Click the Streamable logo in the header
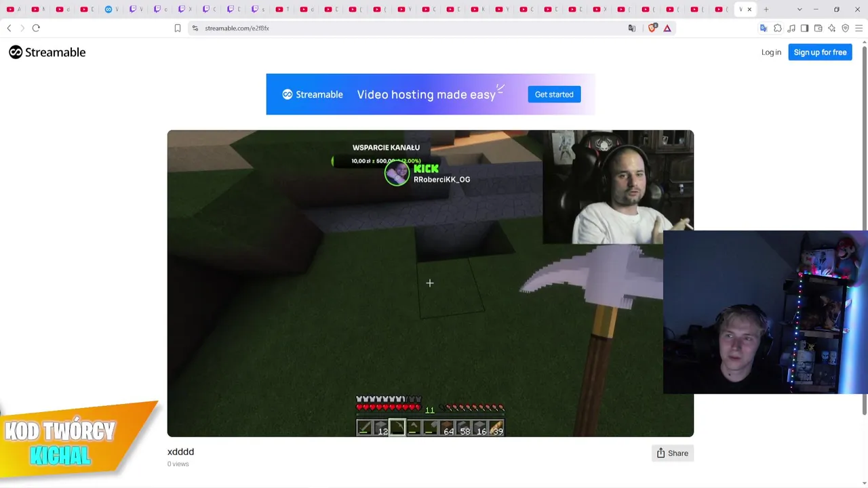 [47, 52]
